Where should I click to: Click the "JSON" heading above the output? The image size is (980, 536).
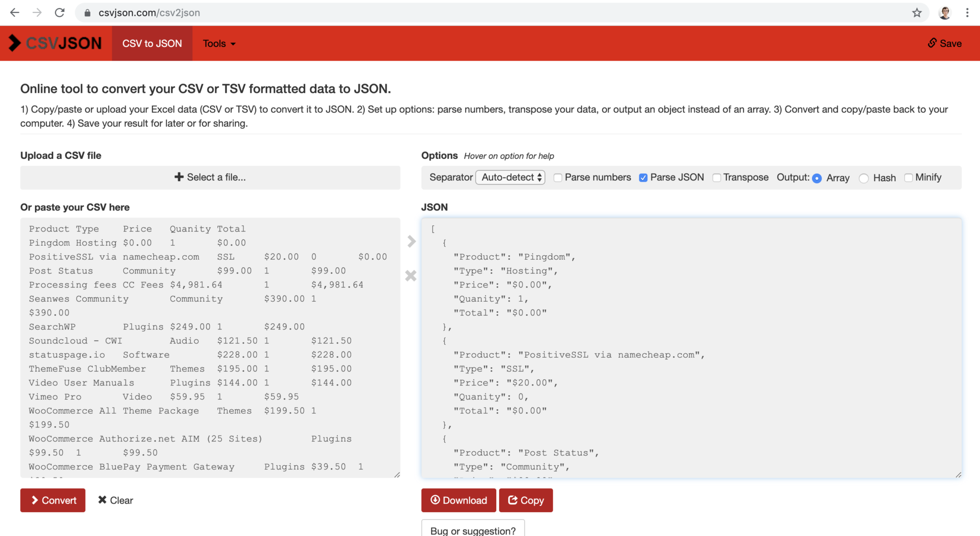(x=434, y=207)
